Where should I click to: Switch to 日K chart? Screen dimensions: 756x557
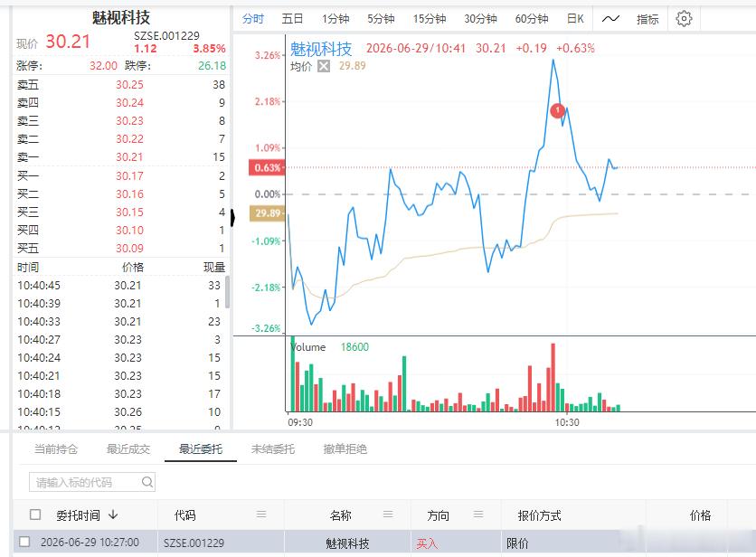click(575, 19)
